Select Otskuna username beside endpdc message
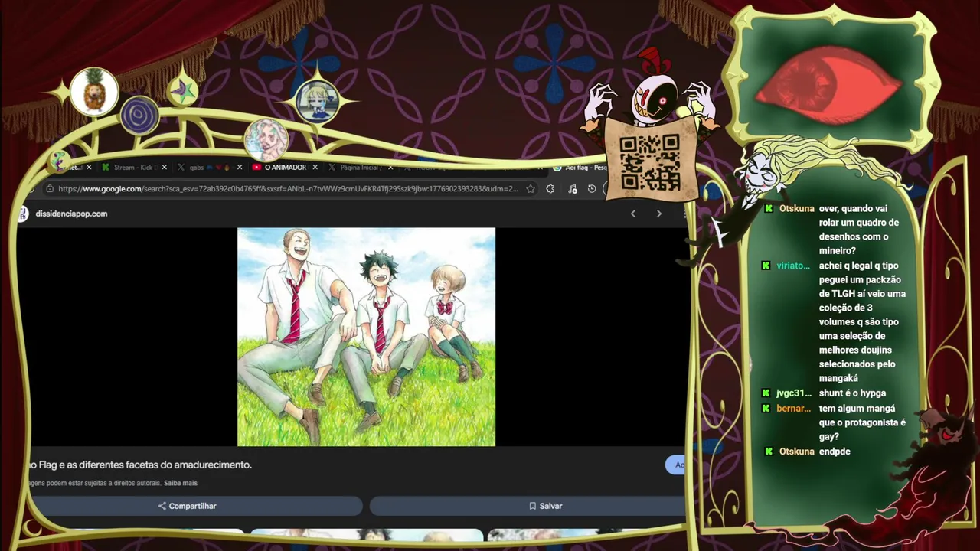This screenshot has width=980, height=551. click(796, 452)
